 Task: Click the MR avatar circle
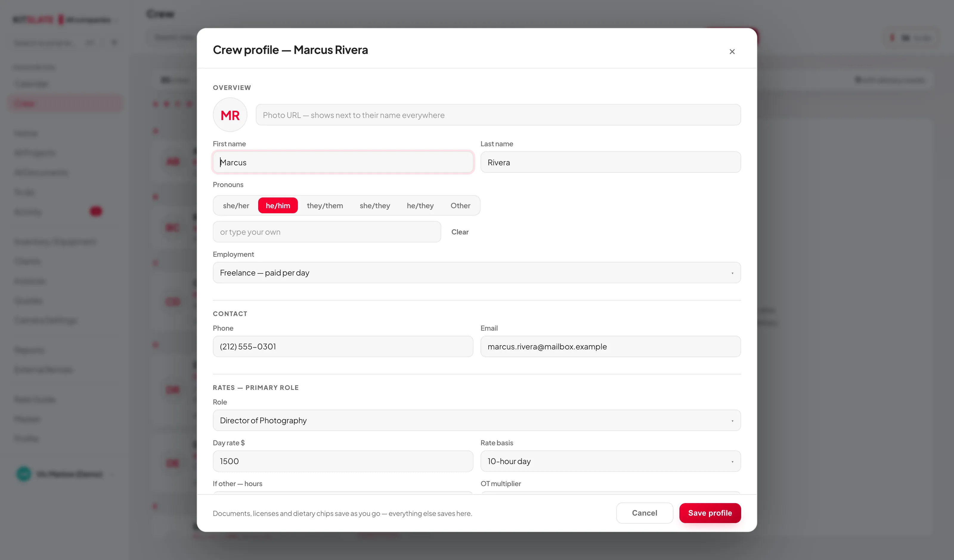tap(230, 115)
